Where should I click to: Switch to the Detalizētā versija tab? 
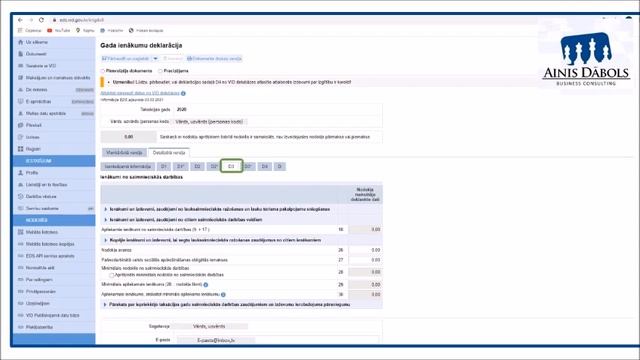(x=169, y=153)
